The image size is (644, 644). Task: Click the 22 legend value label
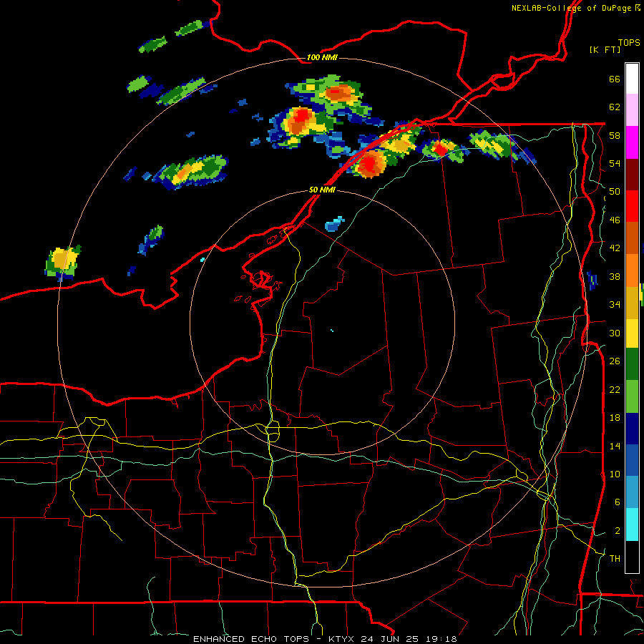tap(615, 389)
